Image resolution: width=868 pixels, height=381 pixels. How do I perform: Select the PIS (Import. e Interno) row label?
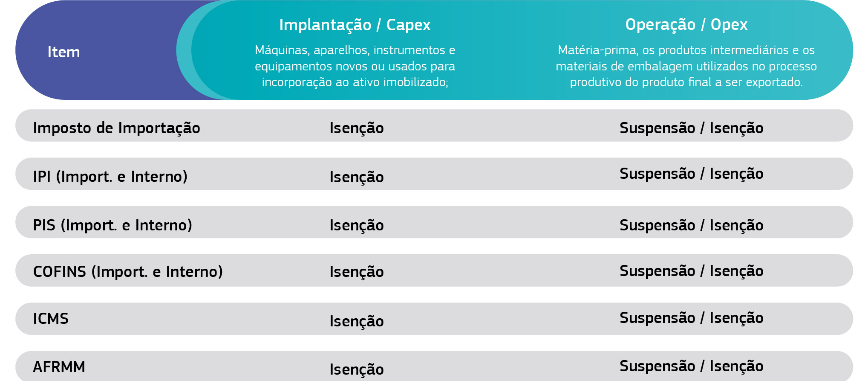[112, 225]
